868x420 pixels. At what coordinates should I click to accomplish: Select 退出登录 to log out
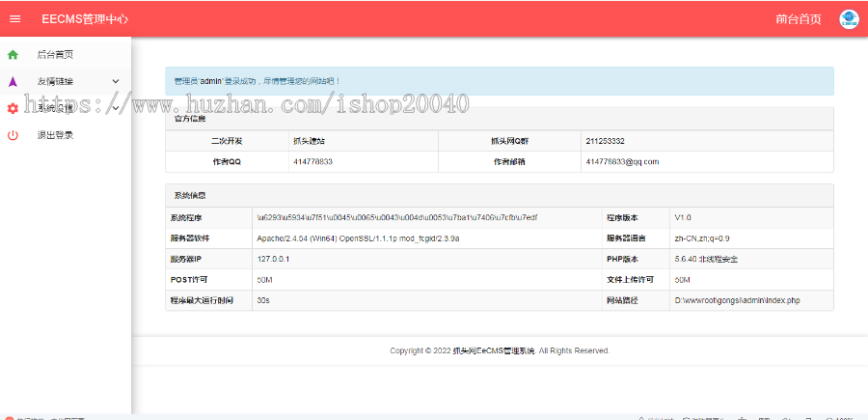(x=55, y=135)
